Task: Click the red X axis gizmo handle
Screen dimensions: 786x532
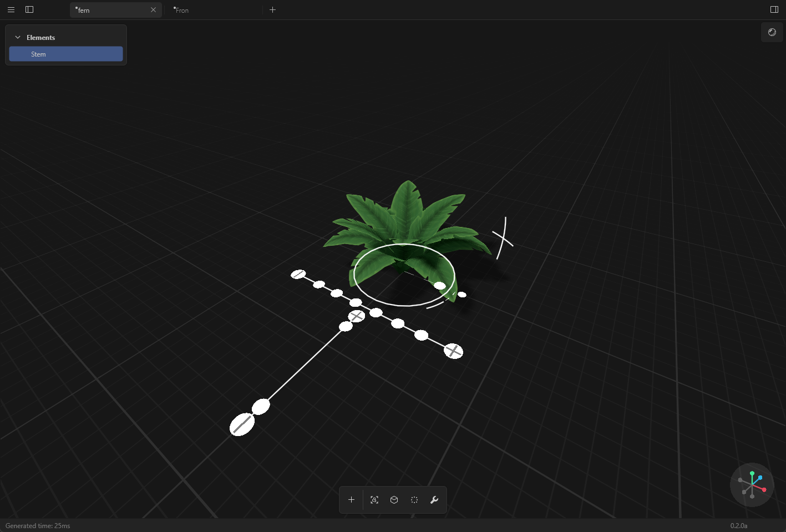Action: [x=764, y=489]
